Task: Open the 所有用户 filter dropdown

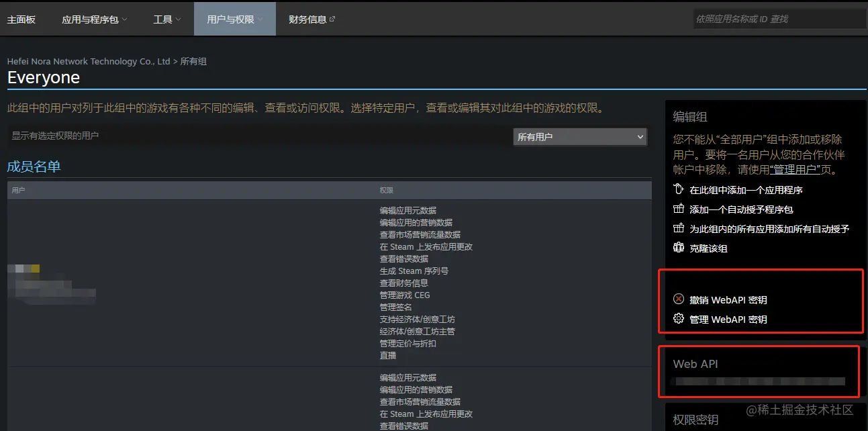Action: (x=579, y=136)
